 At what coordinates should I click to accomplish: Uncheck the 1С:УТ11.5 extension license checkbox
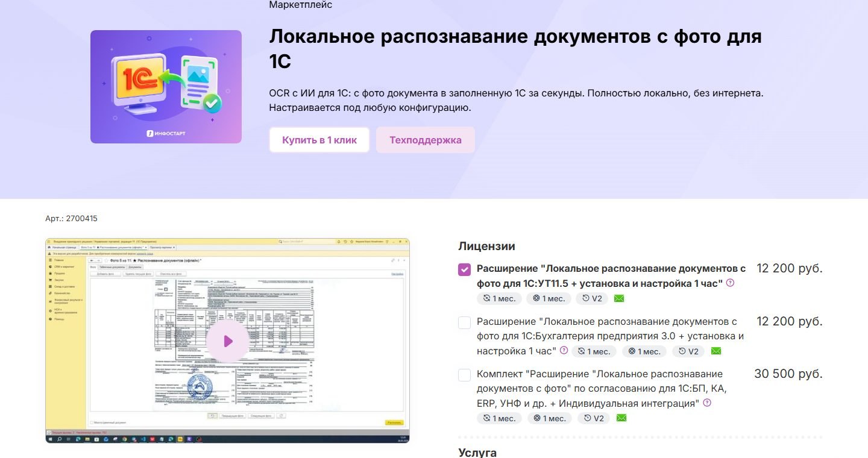point(464,269)
